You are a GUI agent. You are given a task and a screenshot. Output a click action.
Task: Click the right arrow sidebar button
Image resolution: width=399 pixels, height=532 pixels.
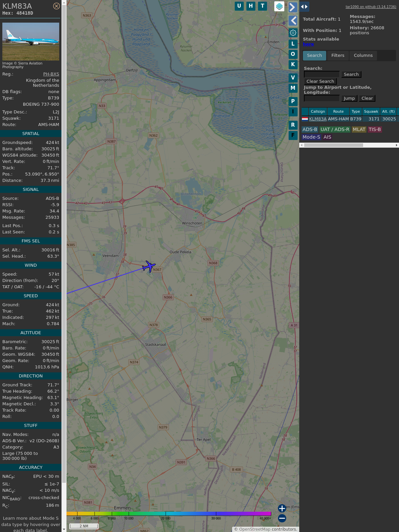click(x=293, y=7)
